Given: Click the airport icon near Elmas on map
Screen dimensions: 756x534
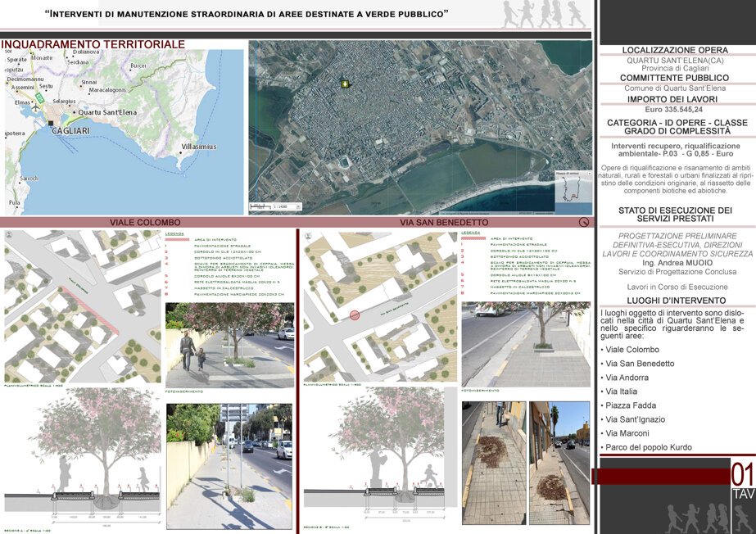Looking at the screenshot, I should coord(36,107).
